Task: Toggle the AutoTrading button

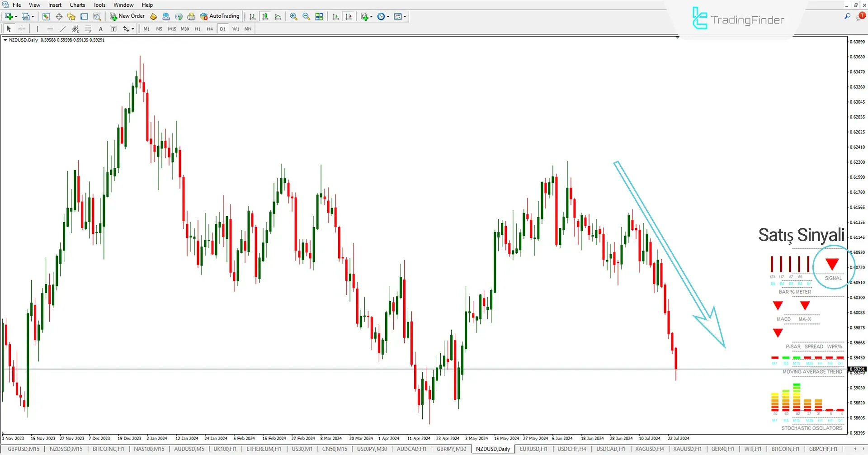Action: point(220,16)
